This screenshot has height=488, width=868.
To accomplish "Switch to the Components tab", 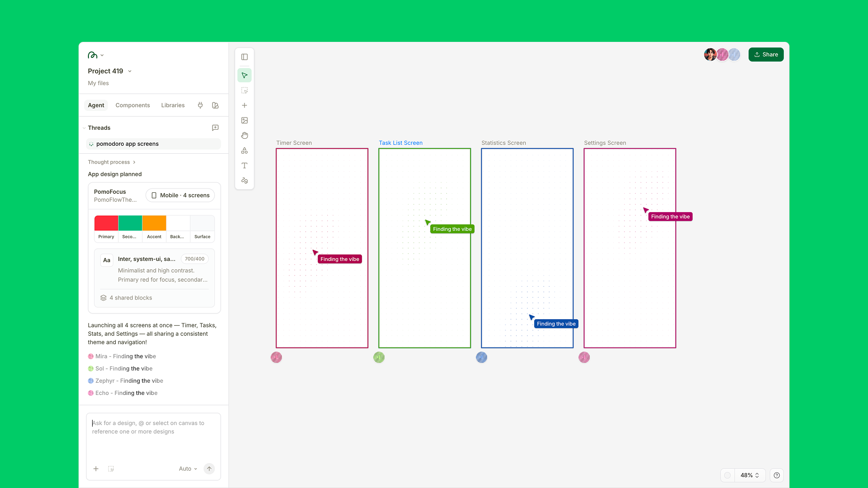I will pyautogui.click(x=133, y=105).
